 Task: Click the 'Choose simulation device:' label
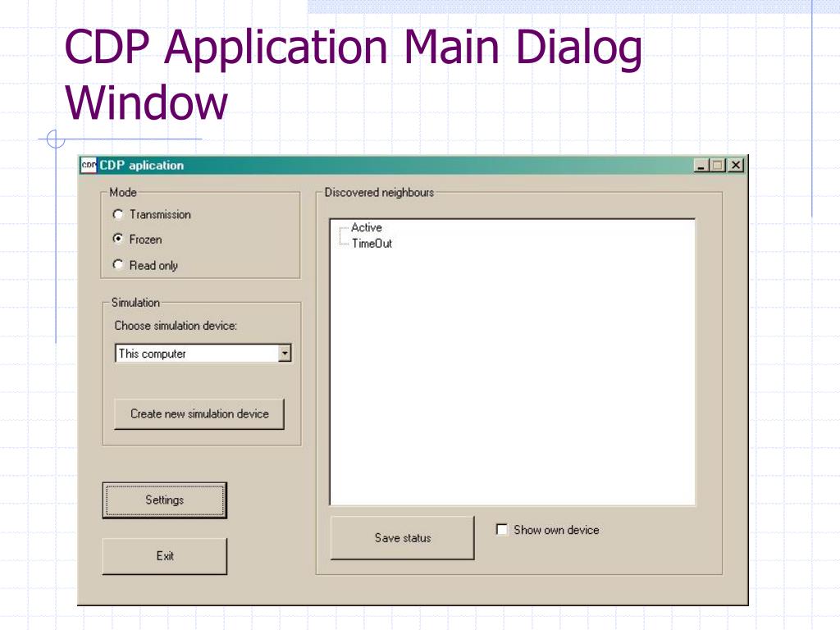click(x=176, y=326)
